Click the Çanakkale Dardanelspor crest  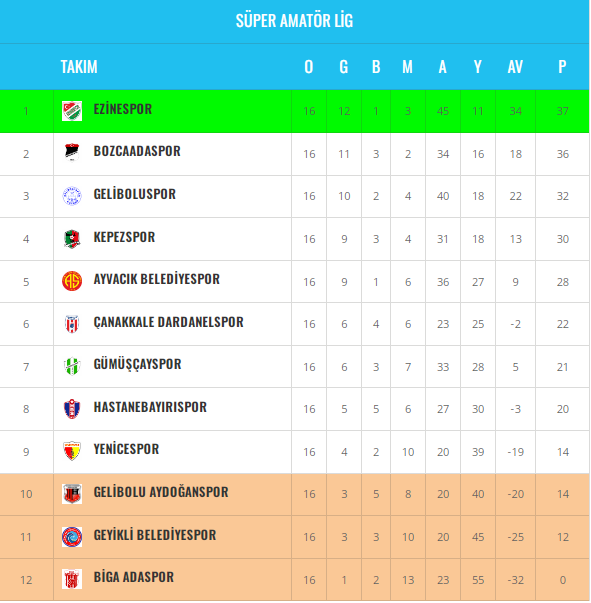(72, 324)
